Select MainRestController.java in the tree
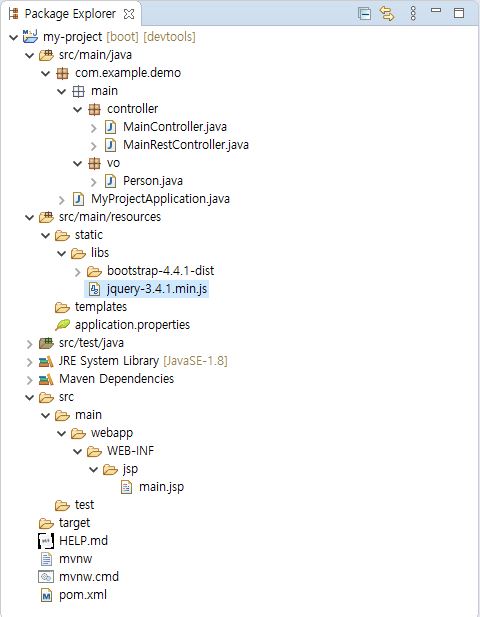 click(186, 145)
